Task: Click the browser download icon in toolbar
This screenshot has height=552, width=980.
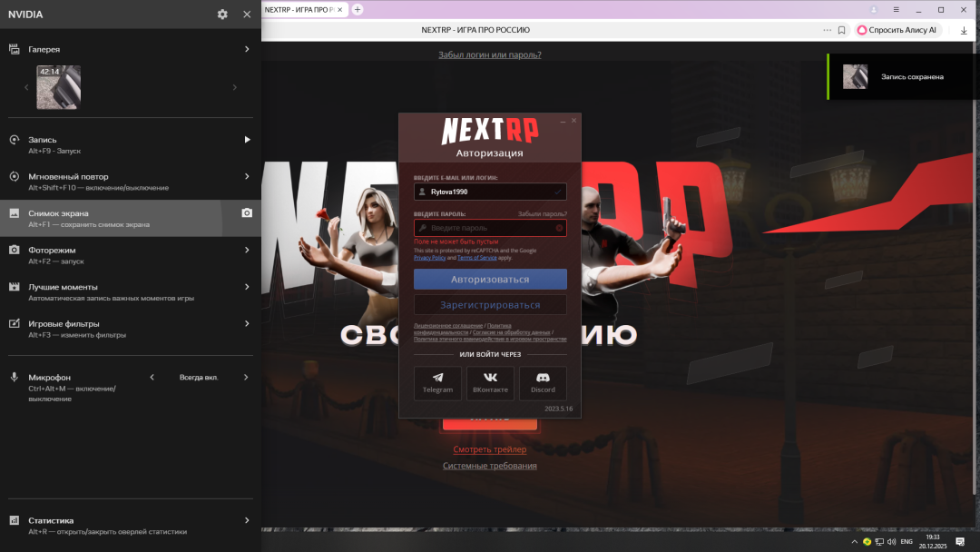Action: click(x=964, y=29)
